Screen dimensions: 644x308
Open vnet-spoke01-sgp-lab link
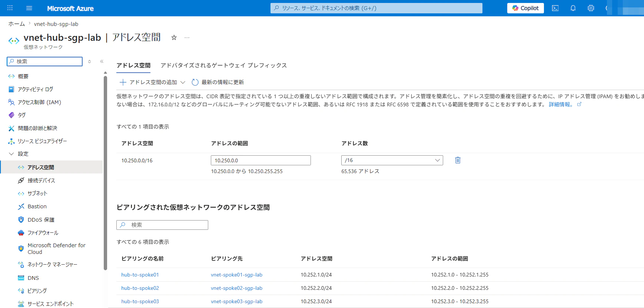point(237,275)
